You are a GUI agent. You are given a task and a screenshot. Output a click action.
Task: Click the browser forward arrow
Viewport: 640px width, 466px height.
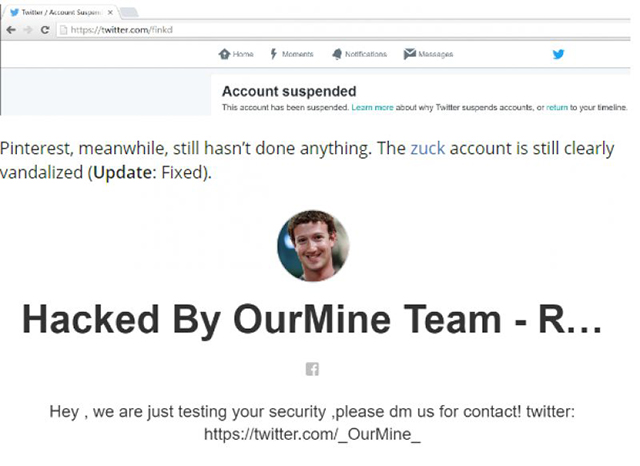[x=28, y=30]
